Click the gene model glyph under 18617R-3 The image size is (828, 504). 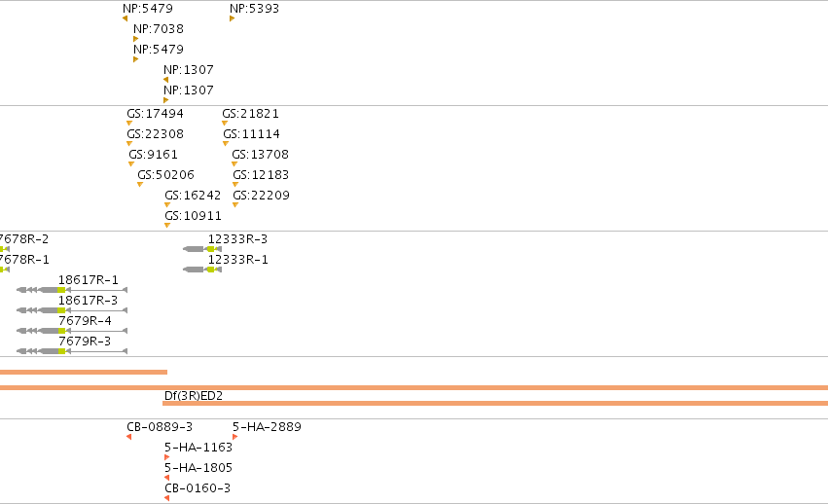coord(72,310)
